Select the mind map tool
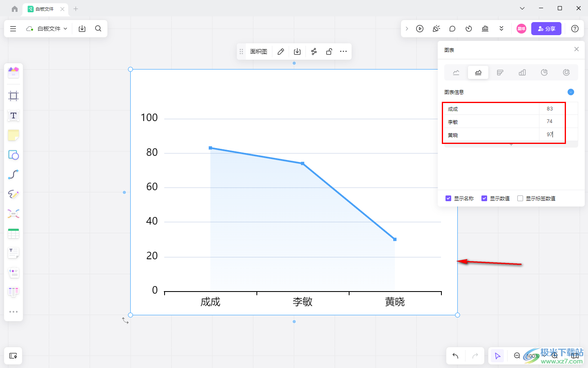Viewport: 588px width, 368px height. click(x=13, y=214)
